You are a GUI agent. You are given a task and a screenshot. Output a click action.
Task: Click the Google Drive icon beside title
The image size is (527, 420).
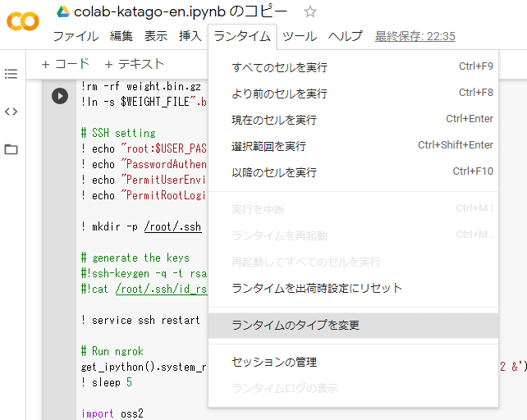coord(62,11)
